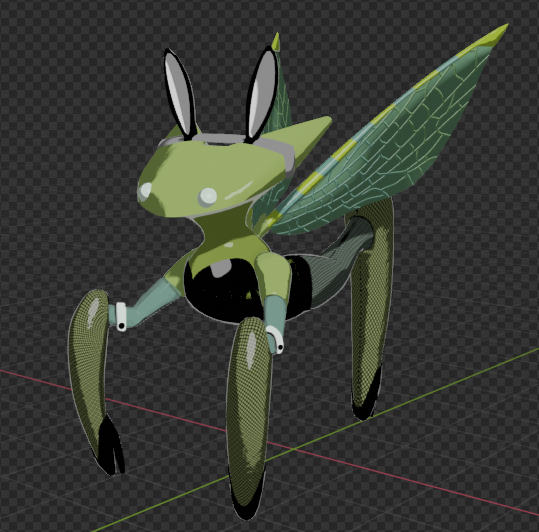
Task: Click the round eye at the head's center
Action: [207, 197]
